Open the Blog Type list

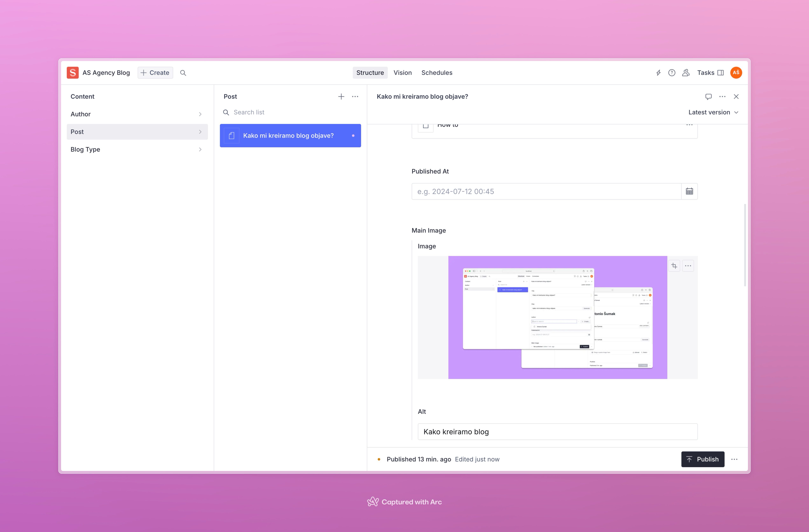tap(137, 150)
